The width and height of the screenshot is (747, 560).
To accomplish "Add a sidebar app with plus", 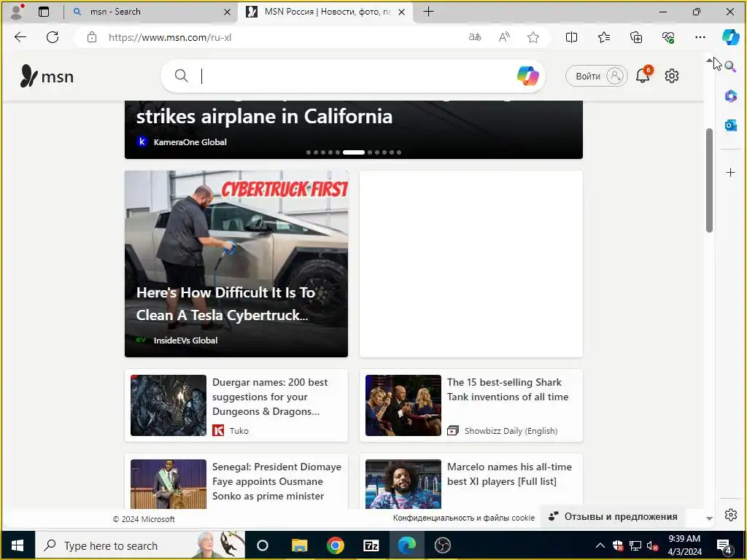I will click(730, 172).
